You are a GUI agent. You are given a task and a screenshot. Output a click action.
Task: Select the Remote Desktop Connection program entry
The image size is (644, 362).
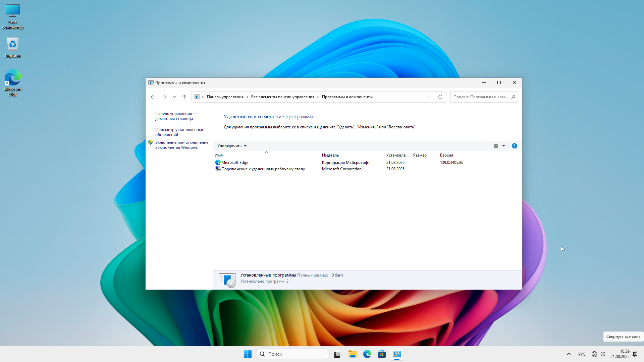coord(263,169)
